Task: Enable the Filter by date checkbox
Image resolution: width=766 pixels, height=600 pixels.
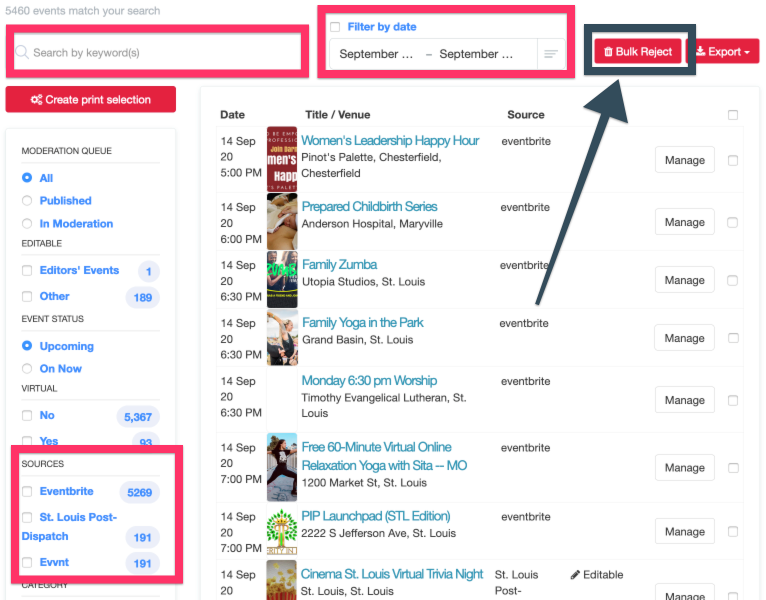Action: [x=335, y=27]
